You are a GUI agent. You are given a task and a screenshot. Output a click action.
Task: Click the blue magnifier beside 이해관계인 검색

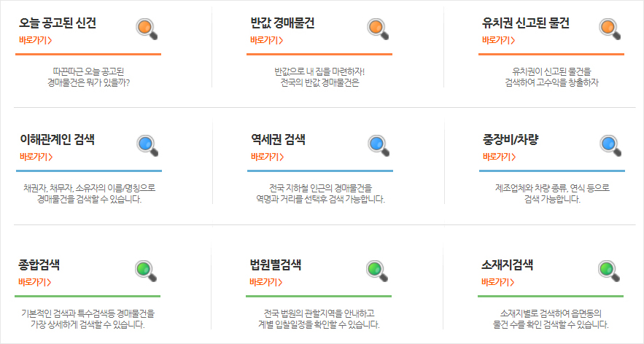tap(147, 145)
